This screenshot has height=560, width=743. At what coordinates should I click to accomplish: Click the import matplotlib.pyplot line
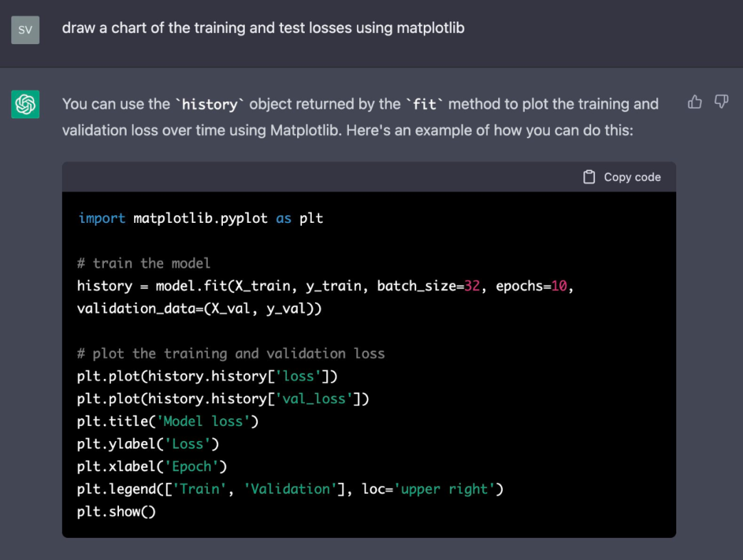coord(200,218)
